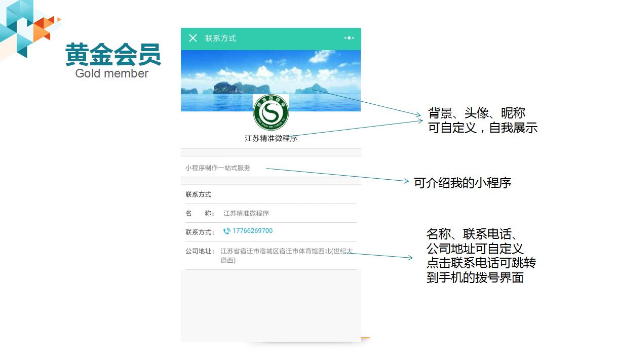The image size is (617, 364).
Task: Click the green S avatar logo
Action: (x=271, y=112)
